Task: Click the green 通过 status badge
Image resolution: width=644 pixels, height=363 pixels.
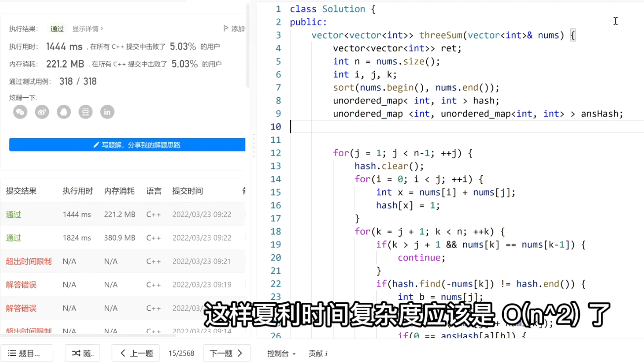Action: pos(56,29)
